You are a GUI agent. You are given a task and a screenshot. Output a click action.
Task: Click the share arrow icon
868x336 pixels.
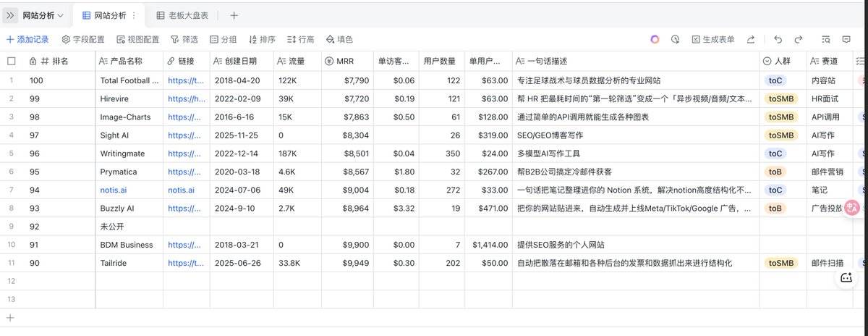click(x=751, y=39)
